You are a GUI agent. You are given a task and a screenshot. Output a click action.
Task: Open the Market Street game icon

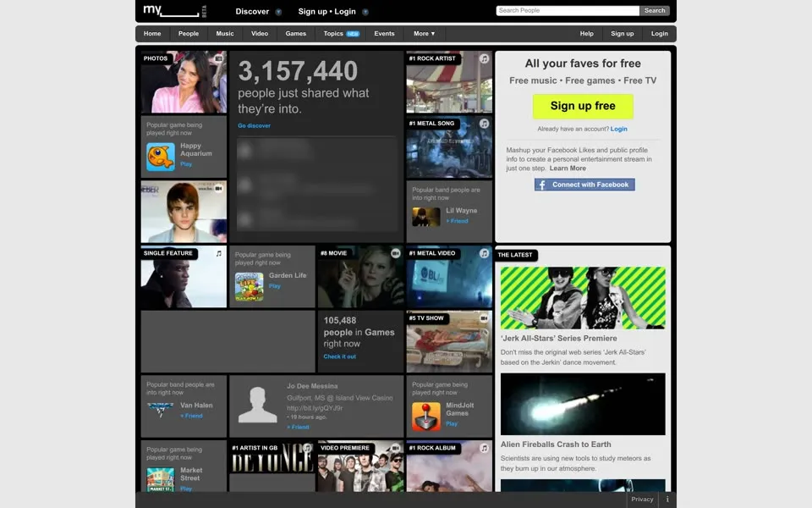pyautogui.click(x=161, y=479)
